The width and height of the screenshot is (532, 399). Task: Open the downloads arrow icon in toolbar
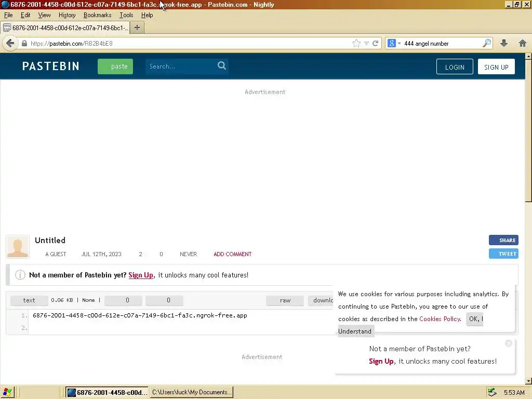coord(504,43)
